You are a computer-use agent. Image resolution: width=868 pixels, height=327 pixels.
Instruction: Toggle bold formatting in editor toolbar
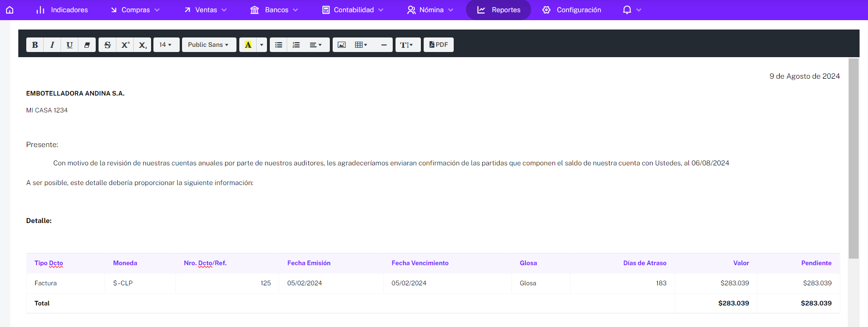(35, 45)
